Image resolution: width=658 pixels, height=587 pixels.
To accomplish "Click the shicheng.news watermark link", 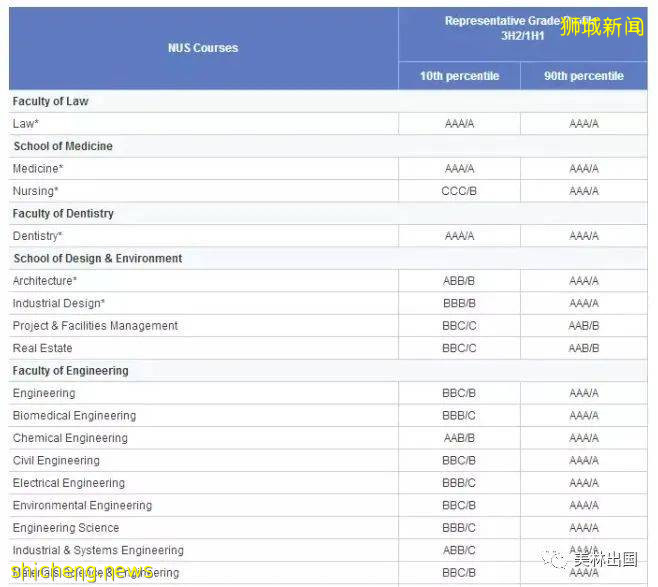I will tap(82, 571).
